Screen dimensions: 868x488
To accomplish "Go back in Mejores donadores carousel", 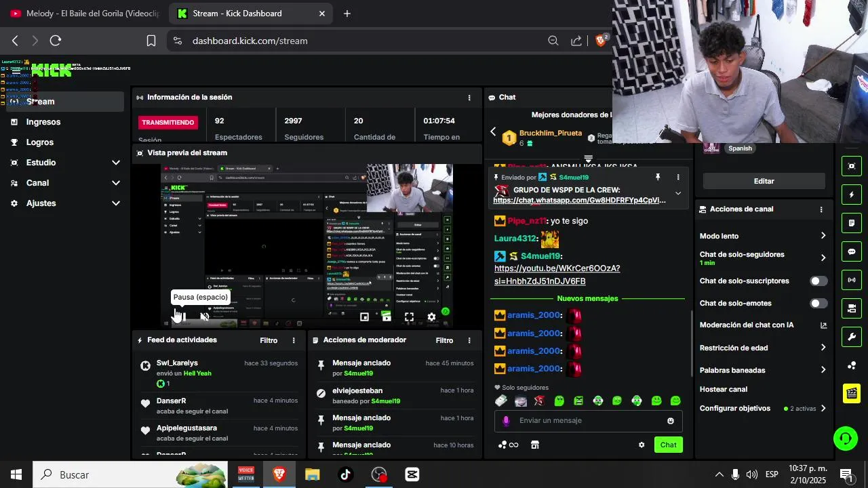I will click(x=493, y=131).
